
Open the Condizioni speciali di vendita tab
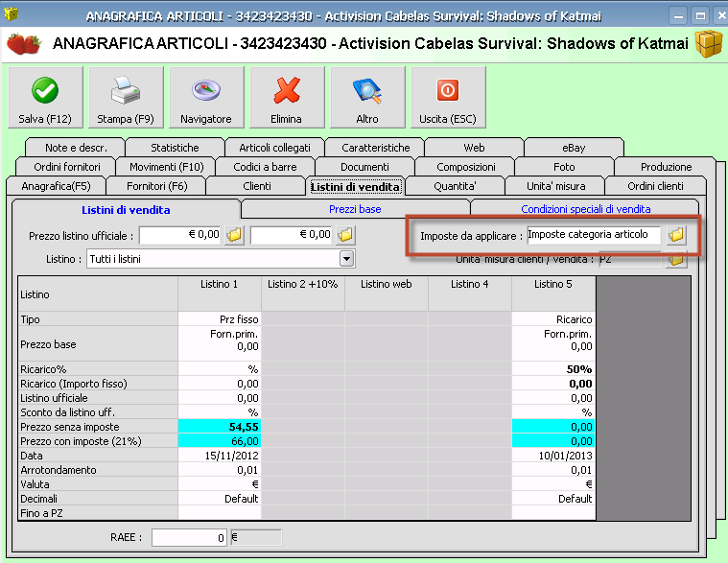pos(585,208)
